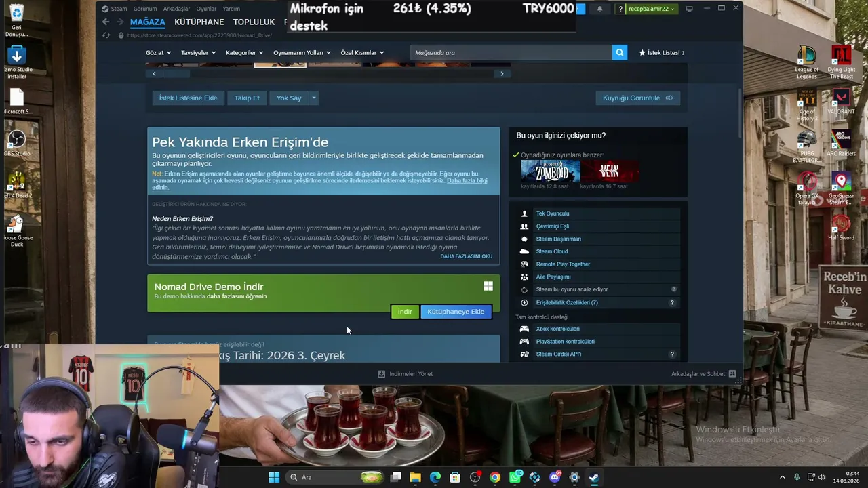Click the Steam store search magnifier button
The image size is (868, 488).
click(619, 52)
